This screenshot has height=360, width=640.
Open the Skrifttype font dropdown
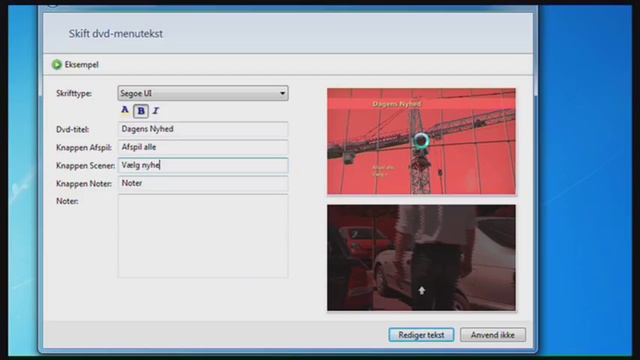point(203,93)
